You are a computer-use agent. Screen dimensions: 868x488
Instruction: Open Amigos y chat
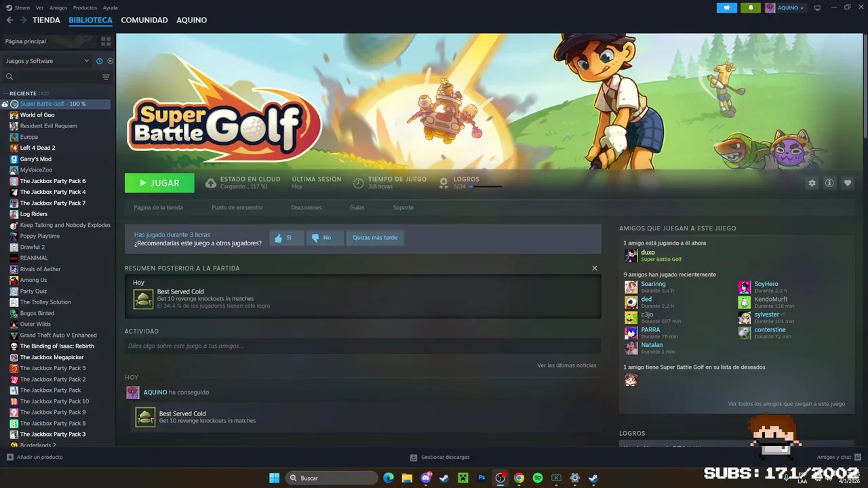point(839,457)
